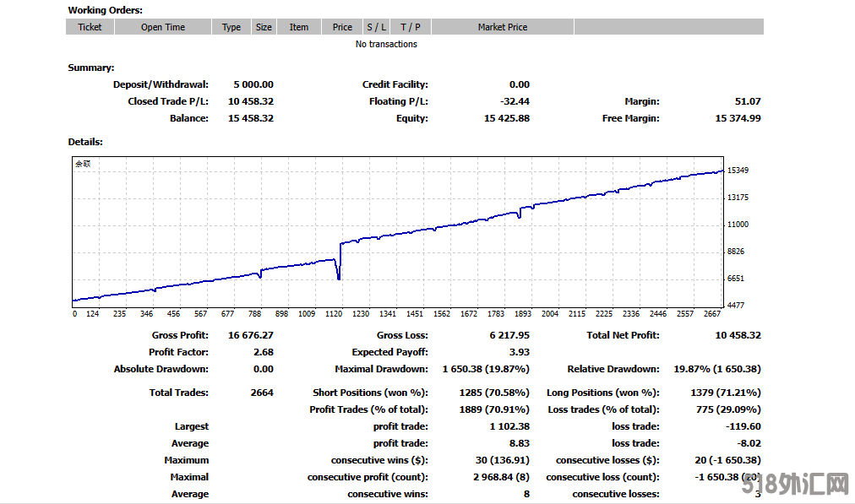Click the 'No transactions' text

(386, 44)
